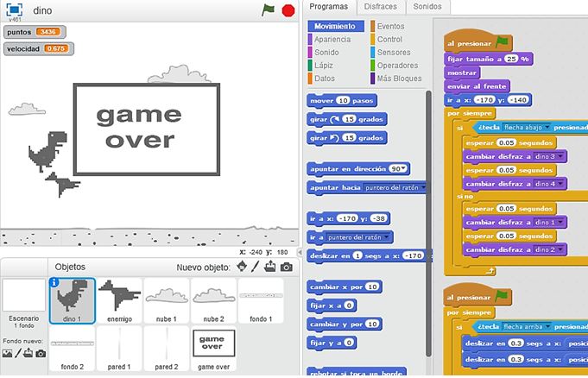This screenshot has width=588, height=378.
Task: Paint a new sprite with the brush icon
Action: (x=256, y=267)
